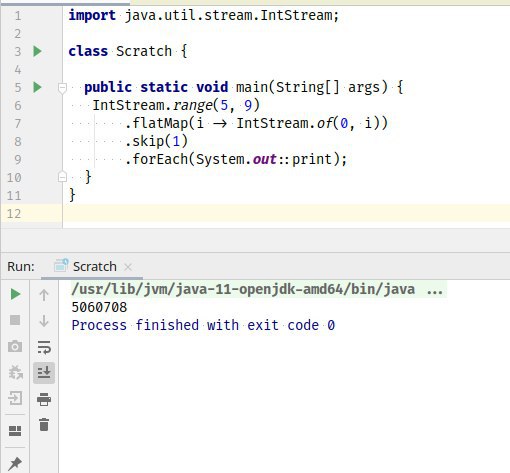
Task: Toggle soft-wrap in console output
Action: click(44, 347)
